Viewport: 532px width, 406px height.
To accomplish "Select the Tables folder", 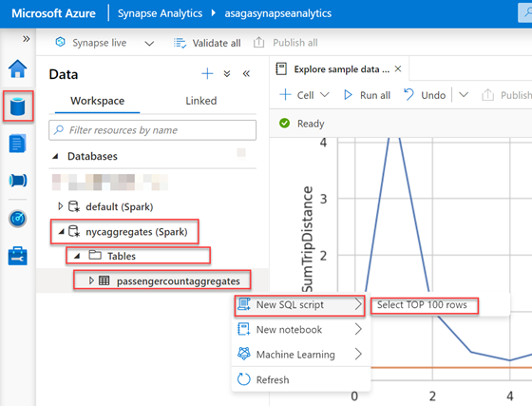I will (x=122, y=256).
